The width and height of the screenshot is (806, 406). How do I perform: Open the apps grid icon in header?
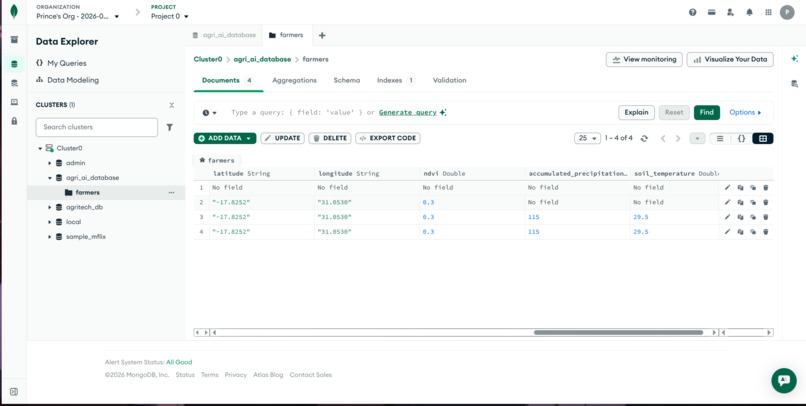768,12
